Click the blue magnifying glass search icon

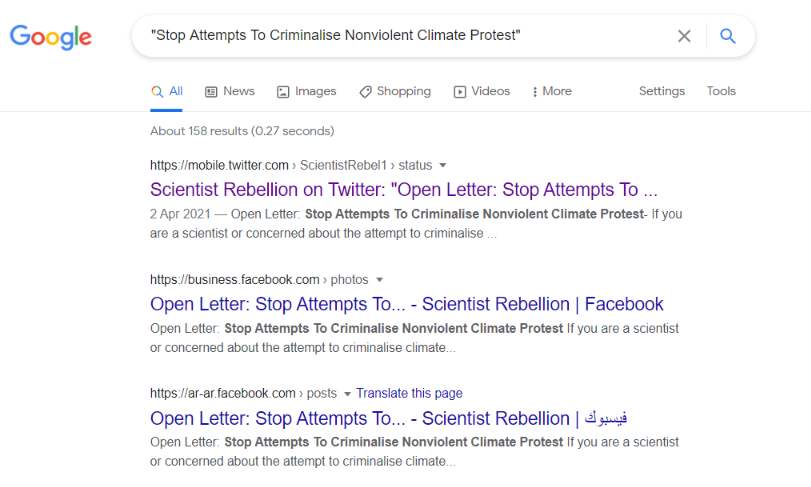[728, 36]
